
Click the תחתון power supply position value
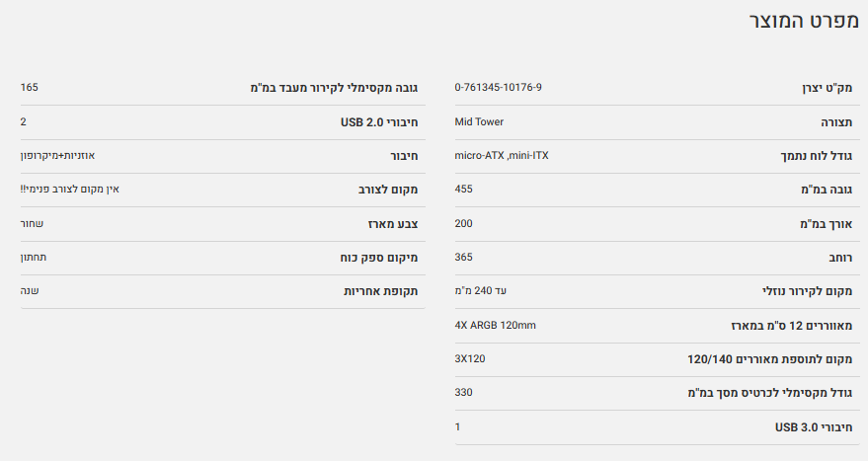[34, 258]
